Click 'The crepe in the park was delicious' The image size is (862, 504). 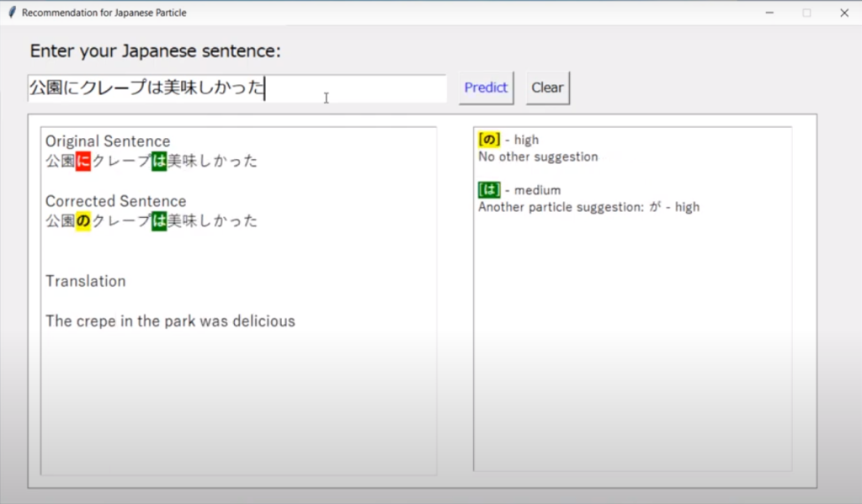coord(170,321)
